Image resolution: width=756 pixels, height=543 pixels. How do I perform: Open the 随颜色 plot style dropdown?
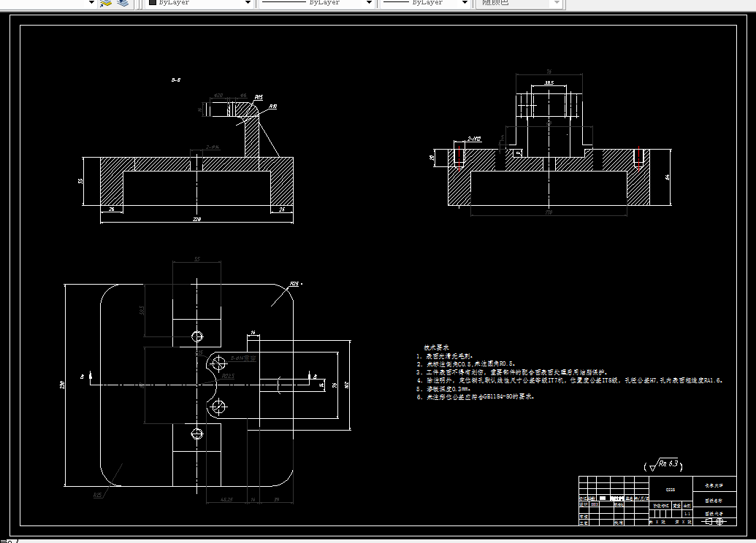click(557, 3)
